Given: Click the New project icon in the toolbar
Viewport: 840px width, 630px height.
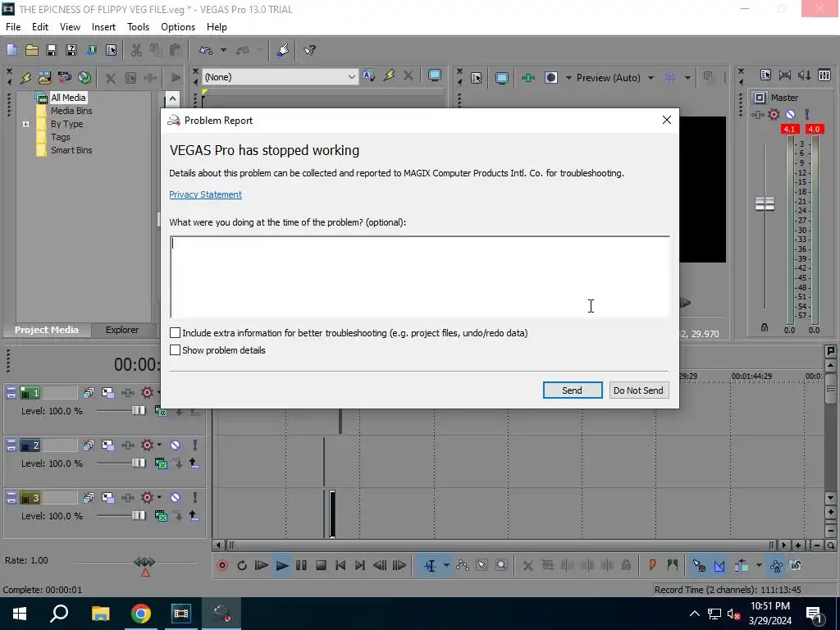Looking at the screenshot, I should [11, 50].
